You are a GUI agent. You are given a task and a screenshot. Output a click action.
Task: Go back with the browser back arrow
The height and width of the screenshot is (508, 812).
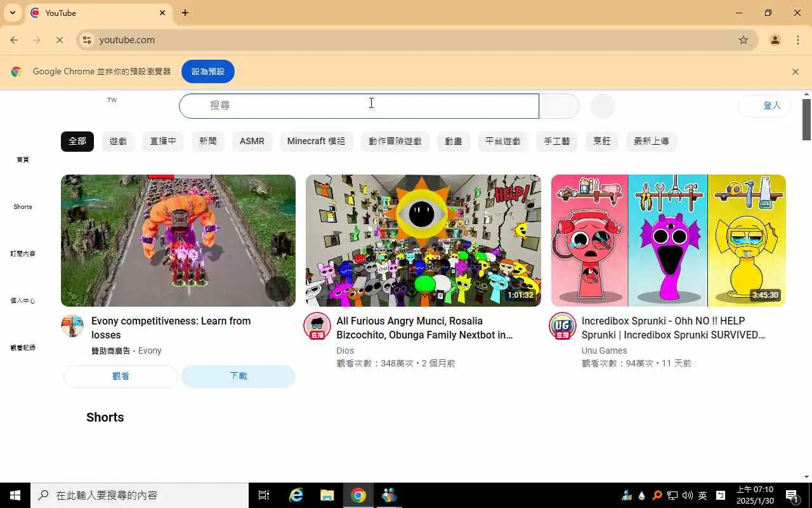(x=14, y=40)
